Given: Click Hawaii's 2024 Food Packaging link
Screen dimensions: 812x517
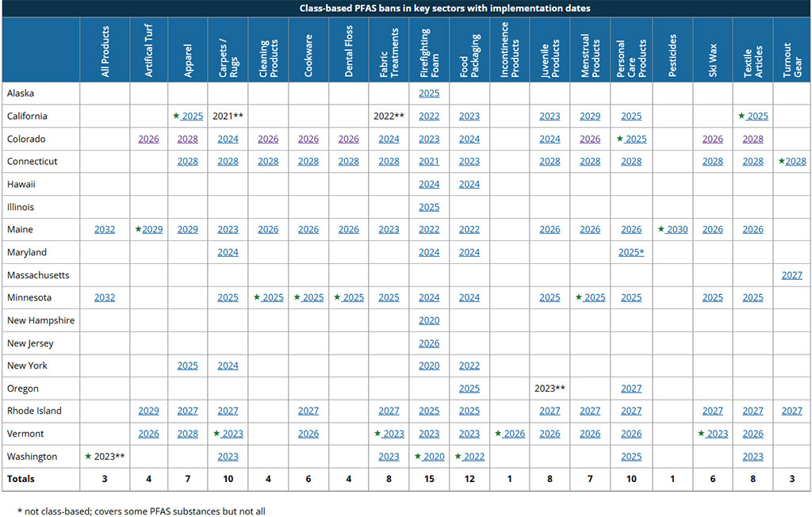Looking at the screenshot, I should point(469,185).
